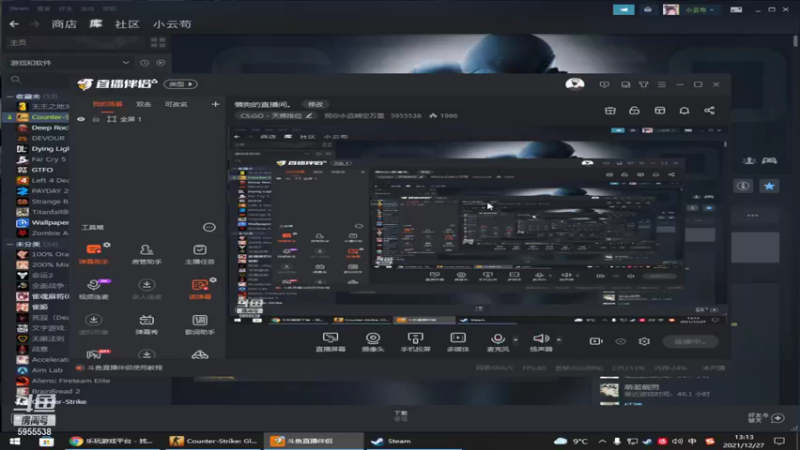This screenshot has width=800, height=450.
Task: Go back with Steam back arrow
Action: [14, 24]
